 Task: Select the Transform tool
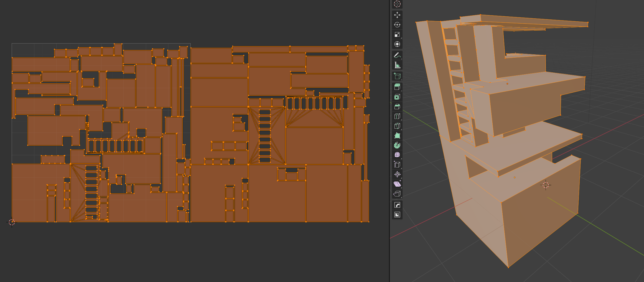click(x=397, y=44)
